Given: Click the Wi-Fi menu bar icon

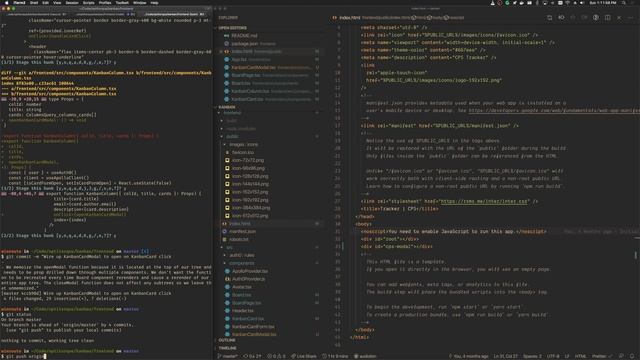Looking at the screenshot, I should click(567, 2).
